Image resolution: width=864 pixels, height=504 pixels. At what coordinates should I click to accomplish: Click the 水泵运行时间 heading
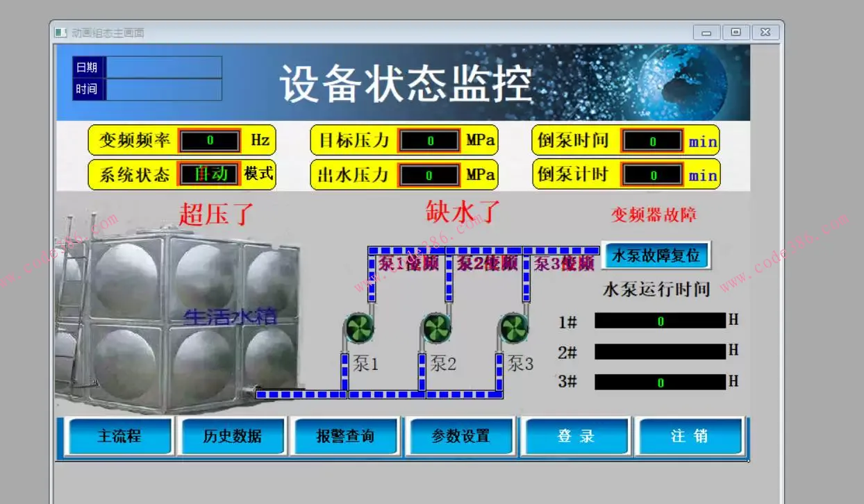656,289
